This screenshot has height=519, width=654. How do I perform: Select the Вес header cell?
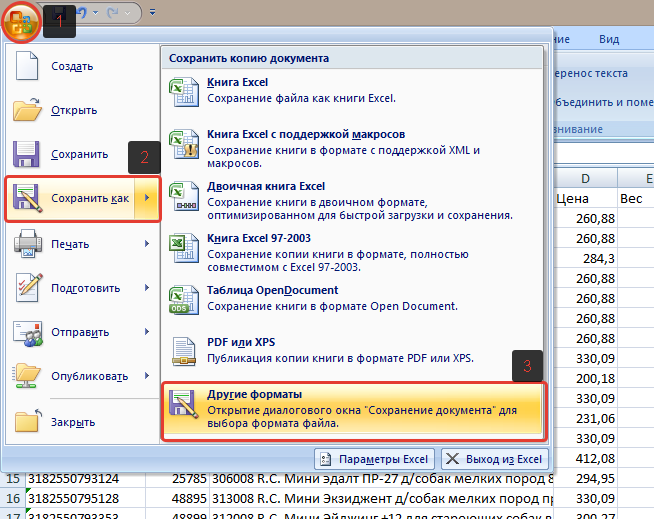(636, 199)
